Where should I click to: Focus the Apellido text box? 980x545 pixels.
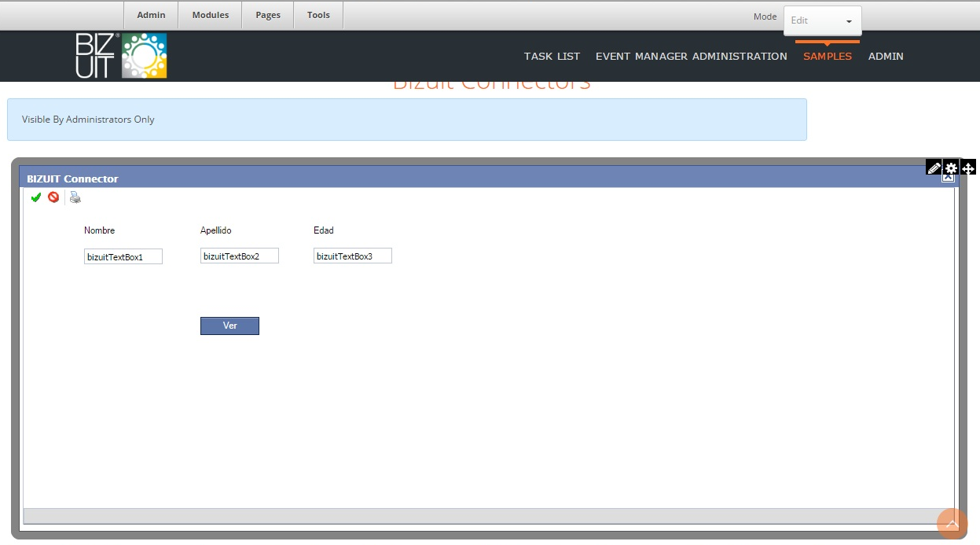[240, 256]
